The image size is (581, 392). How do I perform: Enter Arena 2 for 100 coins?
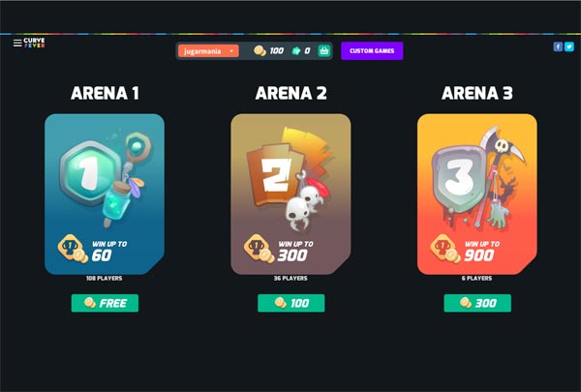(291, 303)
